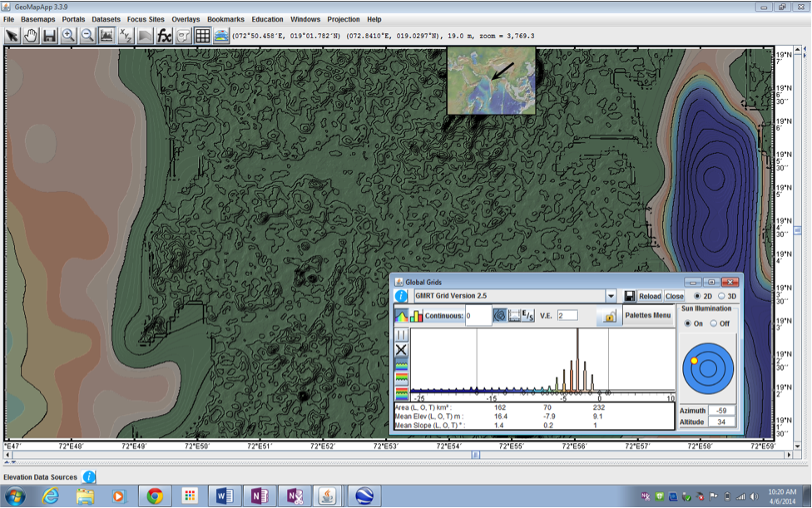Screen dimensions: 812x508
Task: Select the XYZ profile tool
Action: [x=125, y=35]
